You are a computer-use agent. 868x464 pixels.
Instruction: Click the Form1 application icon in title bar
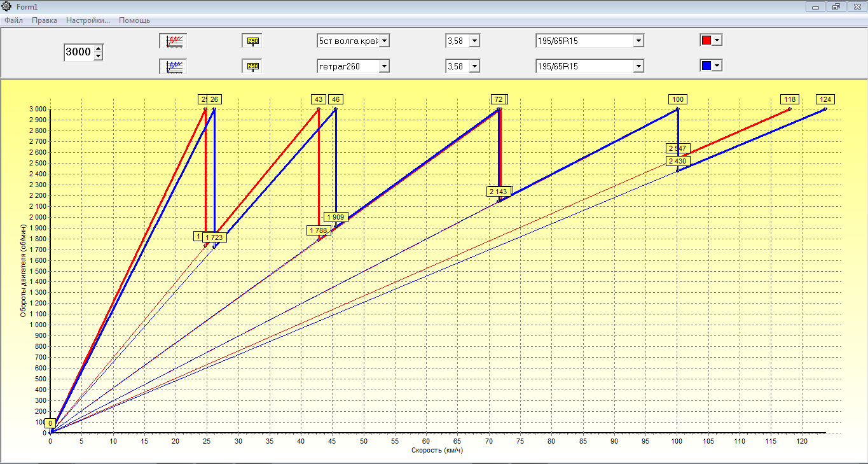7,6
